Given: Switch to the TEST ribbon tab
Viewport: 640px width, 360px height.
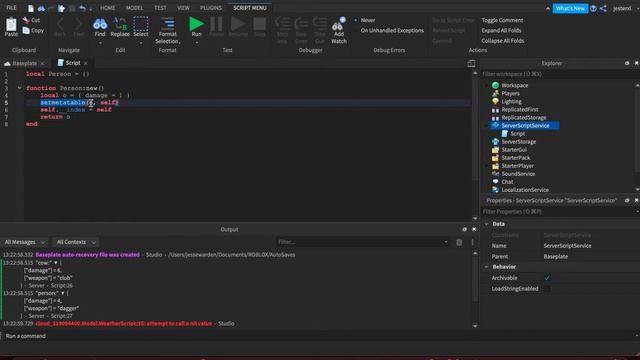Looking at the screenshot, I should tap(160, 8).
